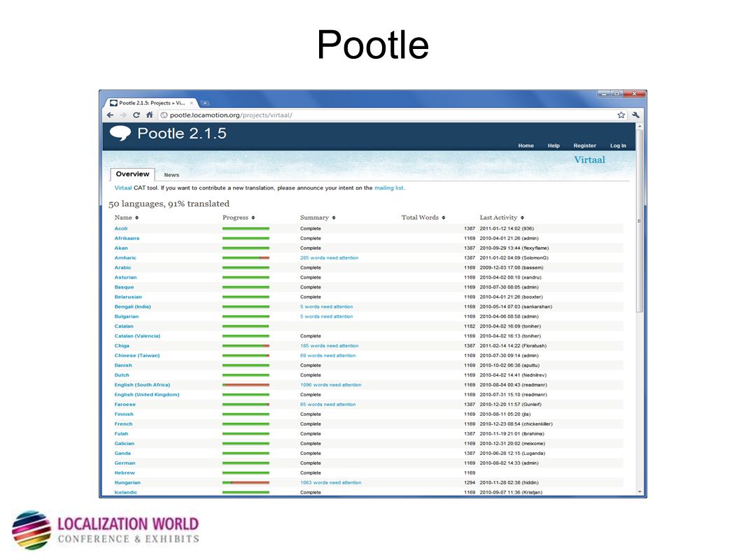Screen dimensions: 746x560
Task: Close the Pootle 2.1.5 browser tab
Action: click(192, 103)
